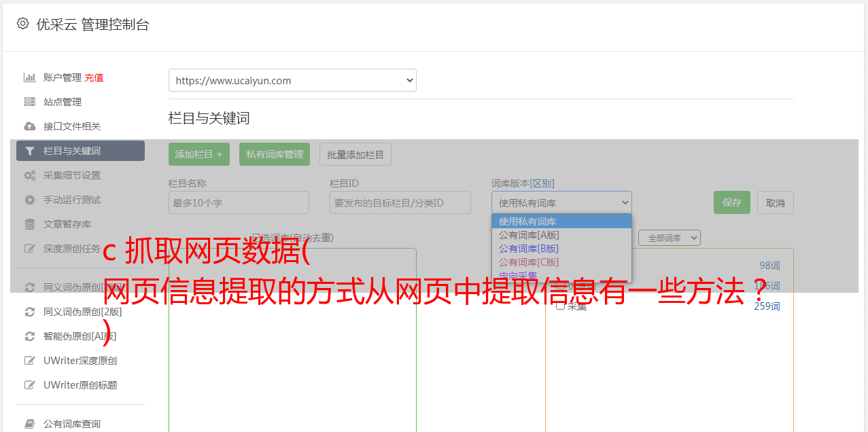Image resolution: width=868 pixels, height=432 pixels.
Task: Click the edit icon for UWriter深度原创
Action: coord(30,361)
